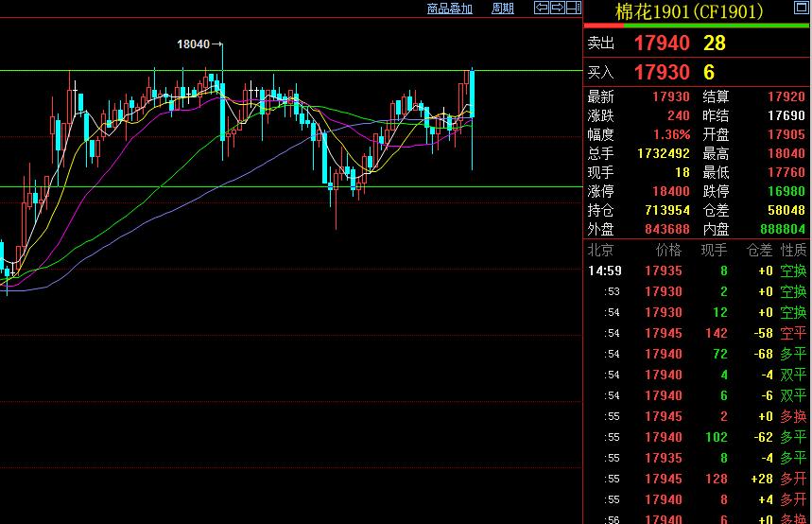Viewport: 812px width, 524px height.
Task: Click the quote panel maximize box icon
Action: (x=801, y=7)
